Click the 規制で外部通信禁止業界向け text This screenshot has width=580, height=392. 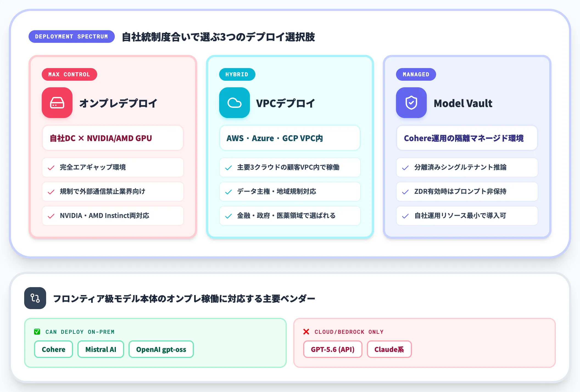click(x=103, y=191)
